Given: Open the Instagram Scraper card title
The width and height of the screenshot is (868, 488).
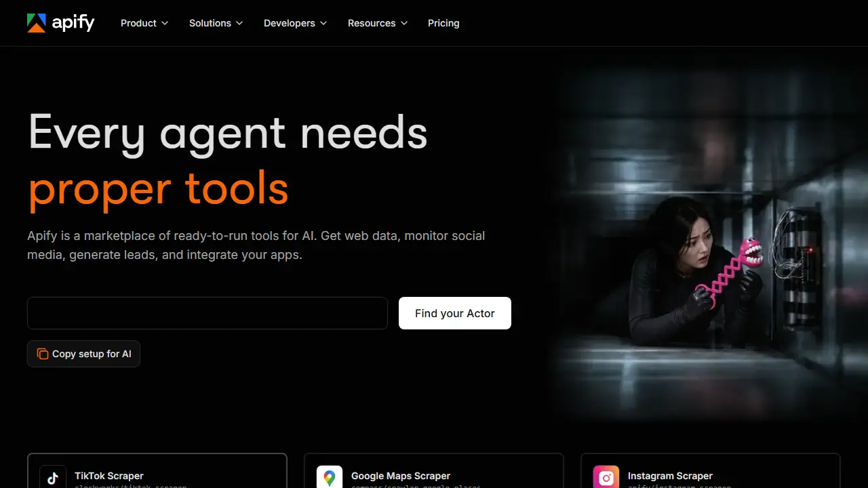Looking at the screenshot, I should click(670, 476).
